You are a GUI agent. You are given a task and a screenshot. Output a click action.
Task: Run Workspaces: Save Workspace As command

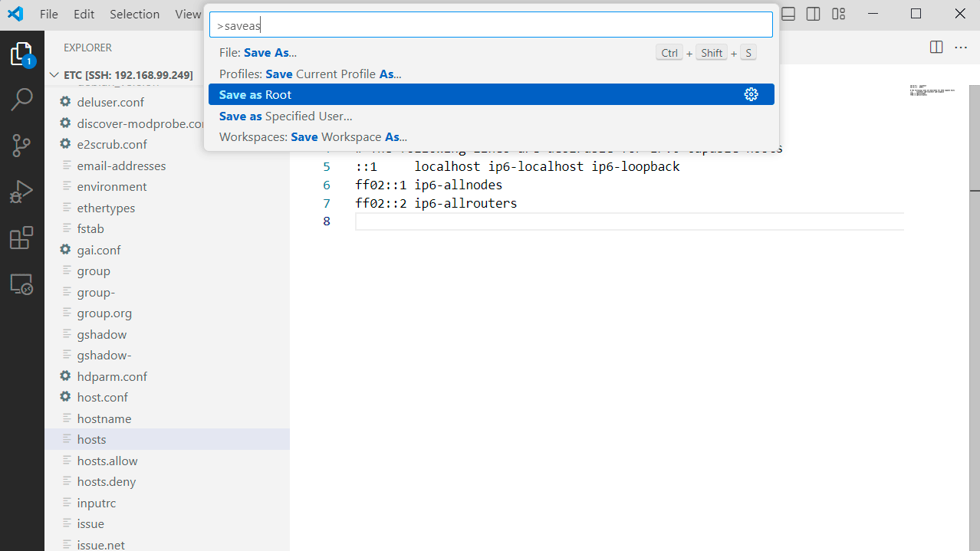click(491, 136)
